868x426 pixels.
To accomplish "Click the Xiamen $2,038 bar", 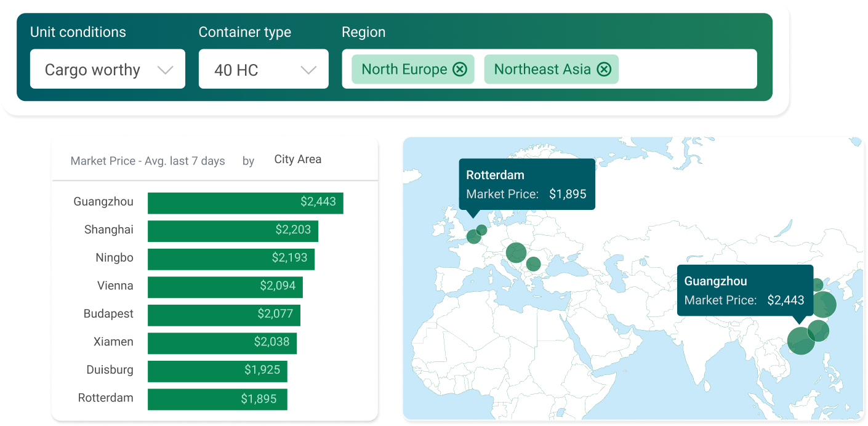I will [222, 342].
